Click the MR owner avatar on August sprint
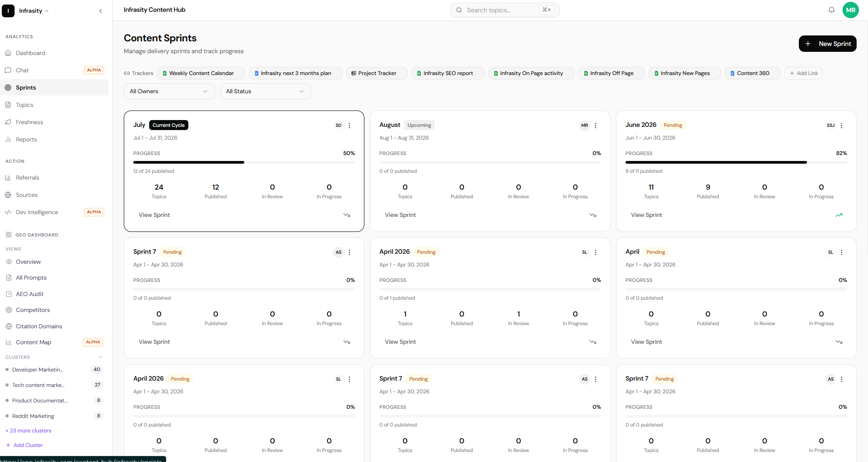The image size is (868, 462). (585, 126)
